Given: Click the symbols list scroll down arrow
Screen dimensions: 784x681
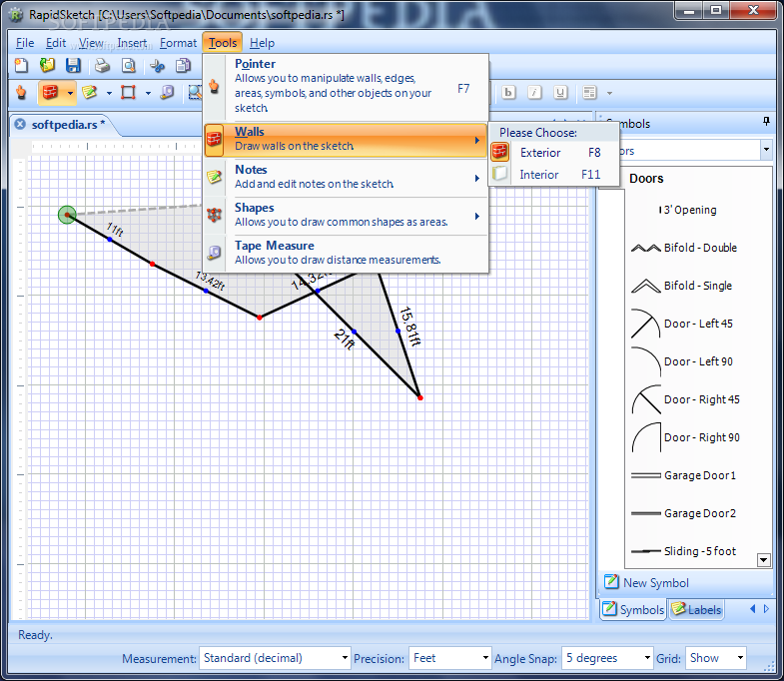Looking at the screenshot, I should [763, 559].
